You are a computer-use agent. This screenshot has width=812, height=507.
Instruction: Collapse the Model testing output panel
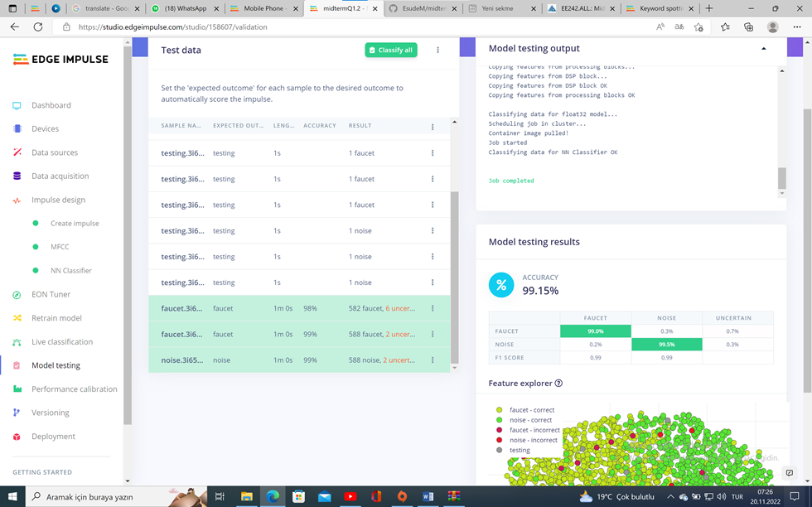pyautogui.click(x=764, y=48)
